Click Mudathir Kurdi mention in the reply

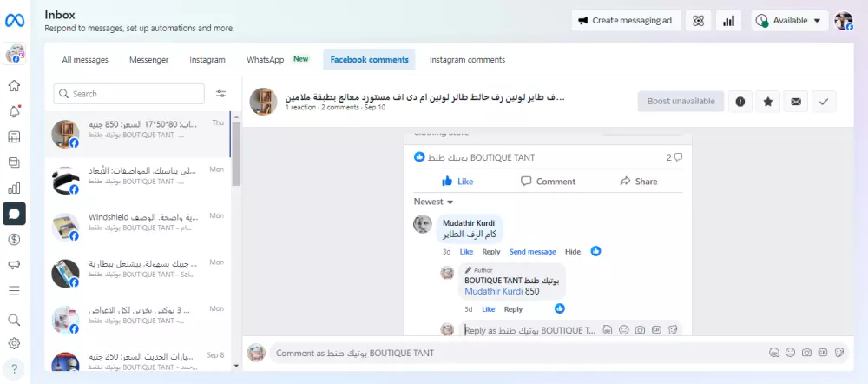click(x=493, y=291)
